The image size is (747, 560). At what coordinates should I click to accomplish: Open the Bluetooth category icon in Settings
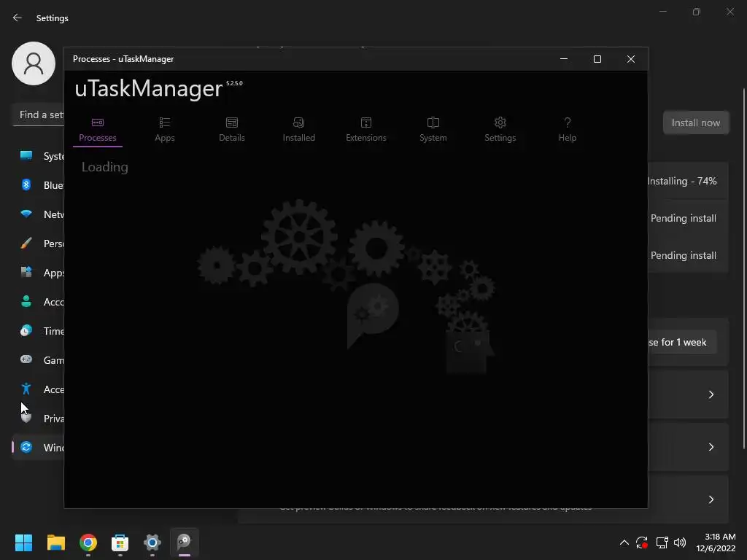coord(26,184)
